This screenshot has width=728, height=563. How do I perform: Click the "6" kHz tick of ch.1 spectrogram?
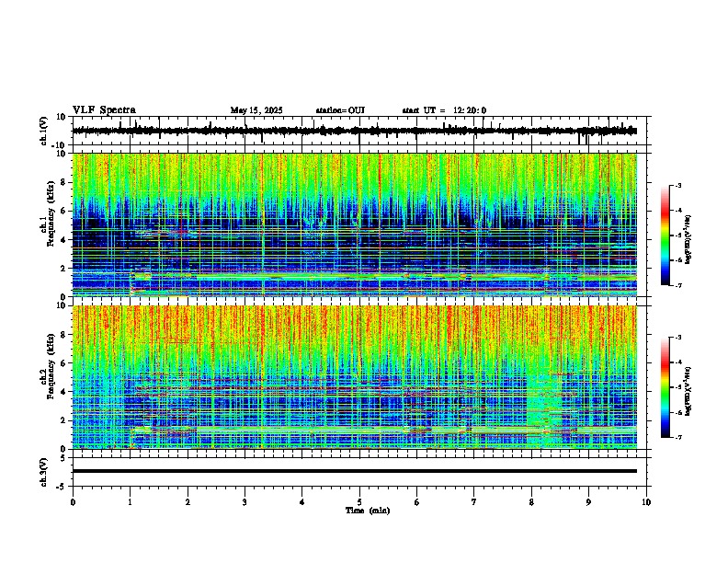tap(64, 211)
